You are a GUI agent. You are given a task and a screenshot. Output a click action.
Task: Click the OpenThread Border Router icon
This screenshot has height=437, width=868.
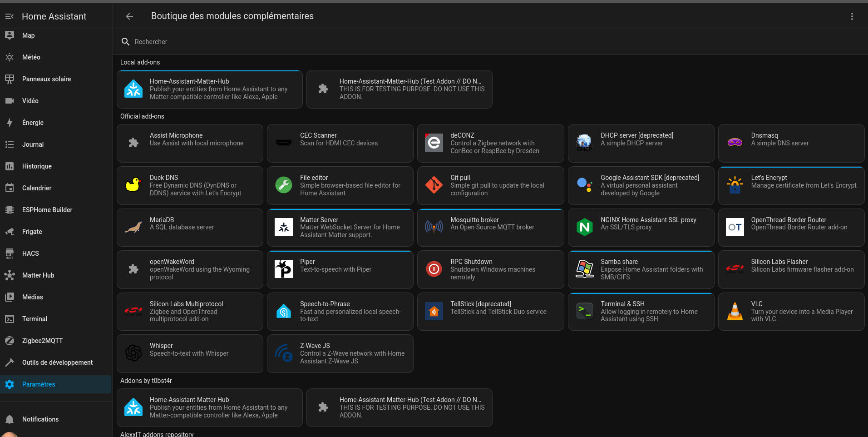pos(735,227)
